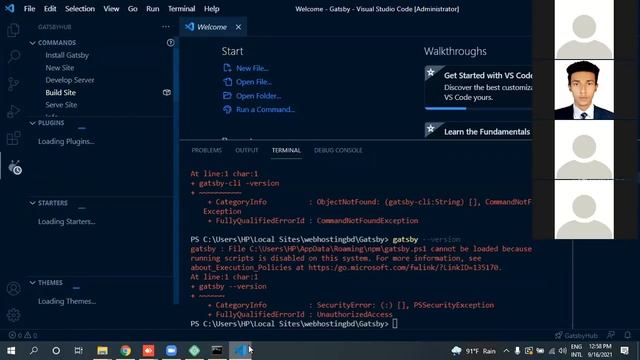Click the participant video thumbnail with photo

(x=584, y=90)
